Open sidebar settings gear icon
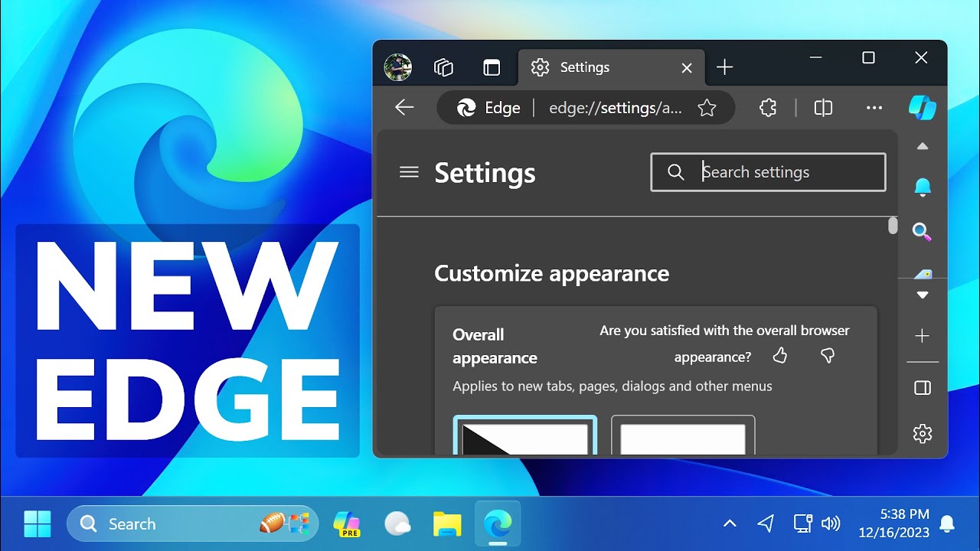Viewport: 980px width, 551px height. 923,434
